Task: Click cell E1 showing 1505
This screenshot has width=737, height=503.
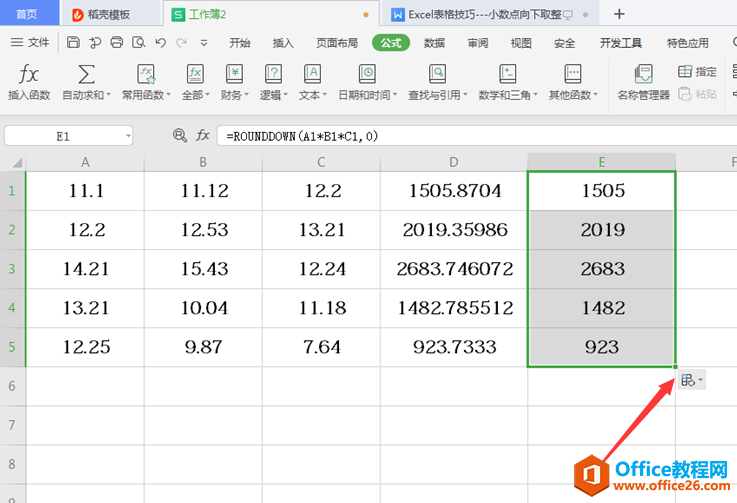Action: pyautogui.click(x=602, y=191)
